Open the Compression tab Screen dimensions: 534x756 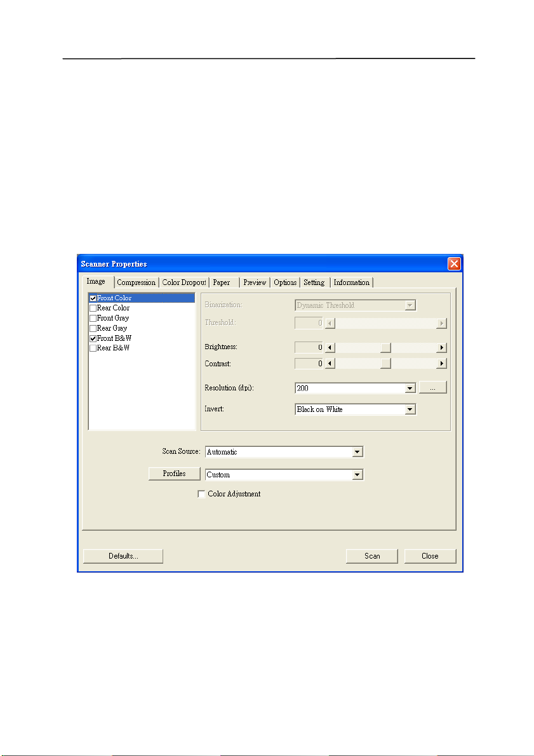tap(136, 282)
